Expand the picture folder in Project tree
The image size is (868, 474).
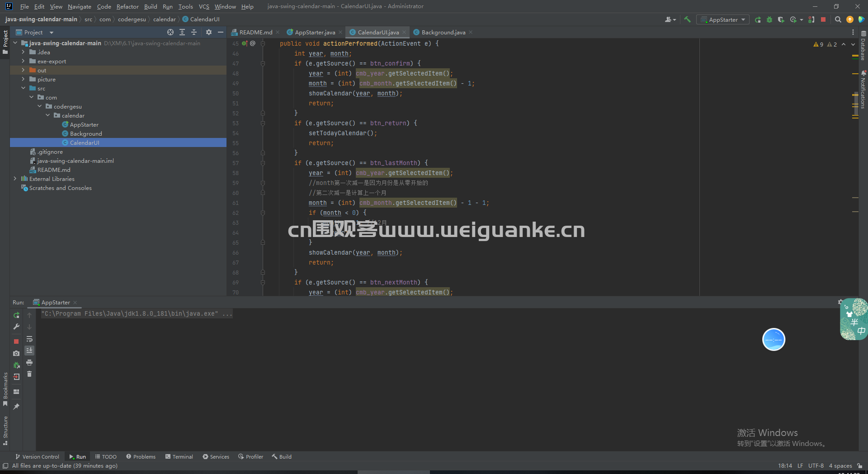pos(23,79)
